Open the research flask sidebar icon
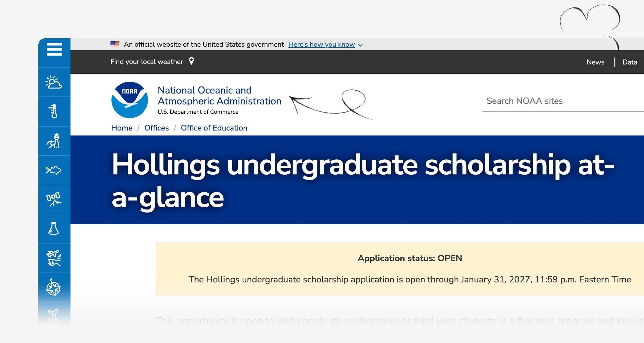644x343 pixels. (54, 229)
